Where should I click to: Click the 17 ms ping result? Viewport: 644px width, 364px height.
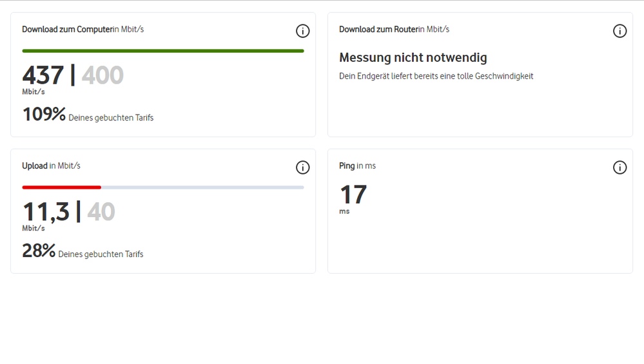point(353,195)
